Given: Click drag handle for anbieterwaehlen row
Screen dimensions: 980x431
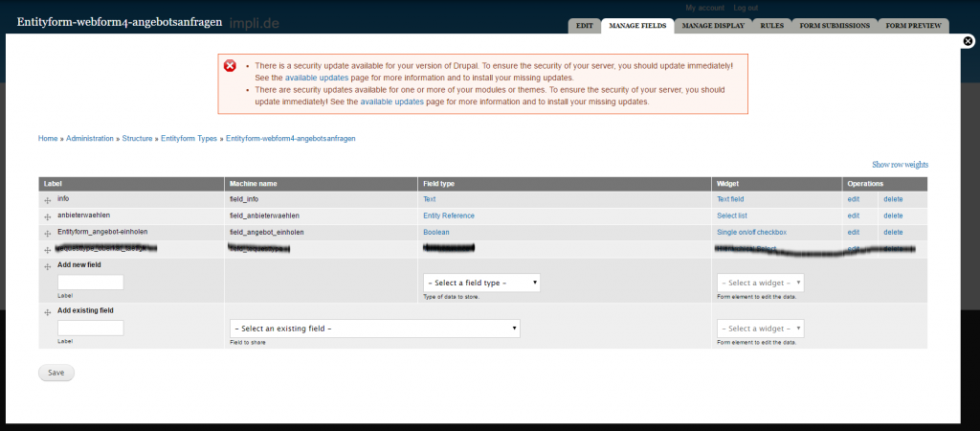Looking at the screenshot, I should coord(47,216).
